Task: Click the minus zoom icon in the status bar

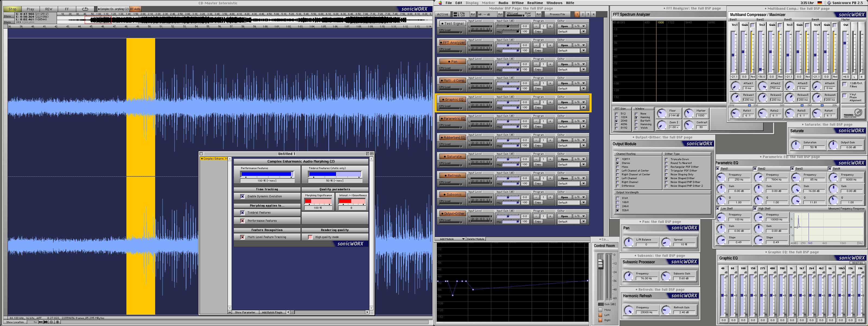Action: pyautogui.click(x=51, y=322)
